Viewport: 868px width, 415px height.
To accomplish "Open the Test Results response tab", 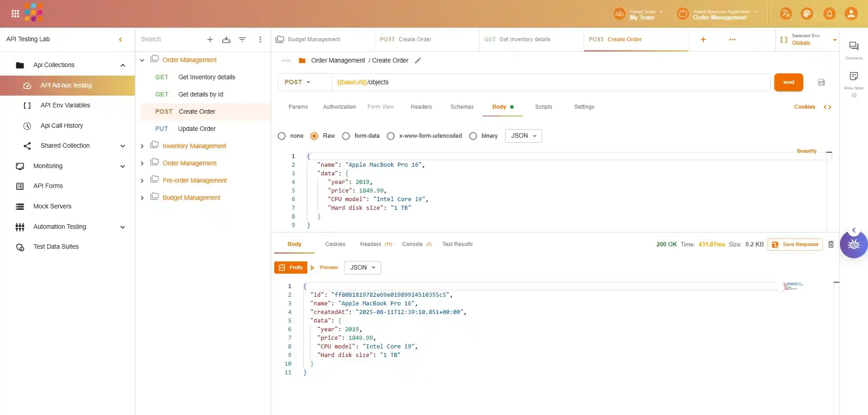I will pyautogui.click(x=457, y=244).
